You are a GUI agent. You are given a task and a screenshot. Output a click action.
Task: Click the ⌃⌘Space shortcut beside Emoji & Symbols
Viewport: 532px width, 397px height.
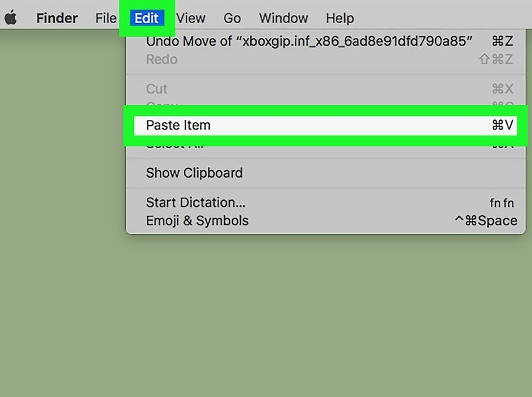(x=486, y=221)
